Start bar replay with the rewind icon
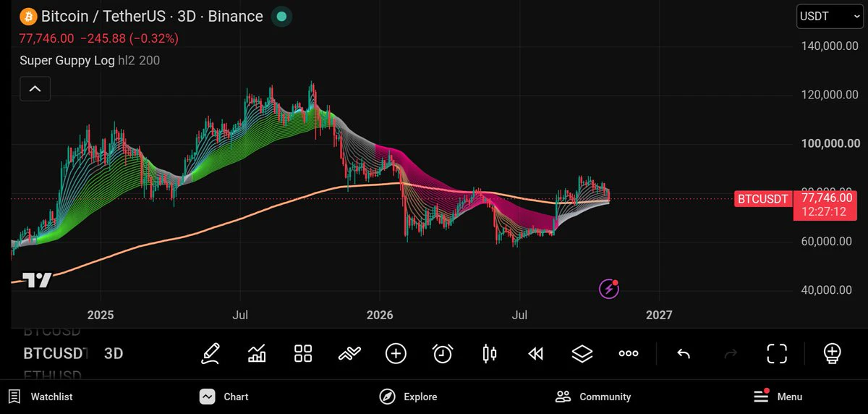The image size is (868, 414). 535,353
